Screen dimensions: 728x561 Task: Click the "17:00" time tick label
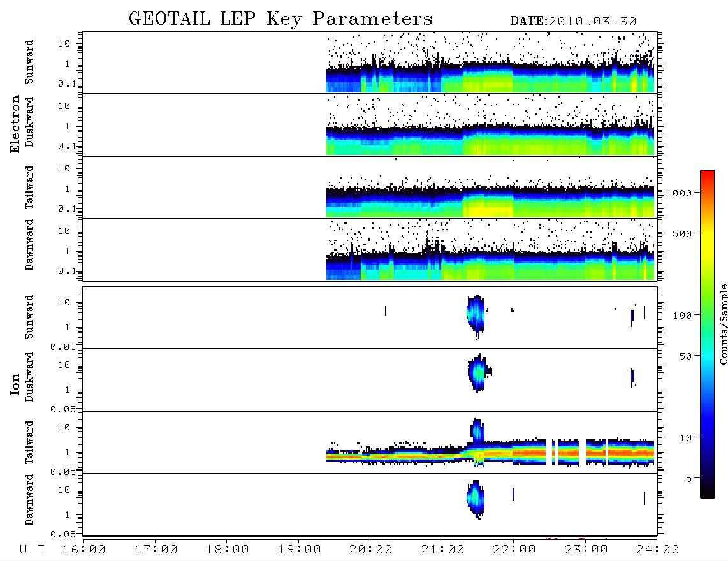point(156,550)
